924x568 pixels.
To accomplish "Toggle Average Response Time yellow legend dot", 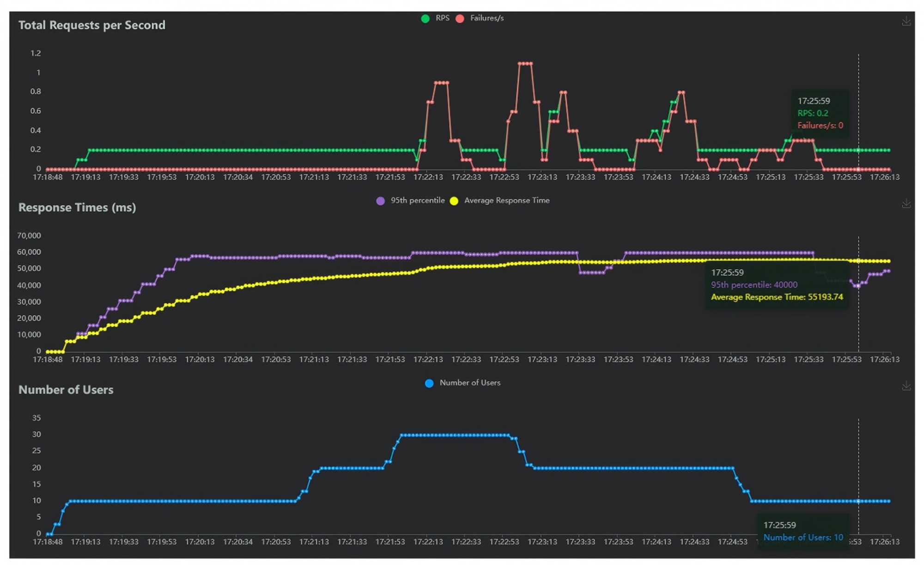I will point(454,201).
